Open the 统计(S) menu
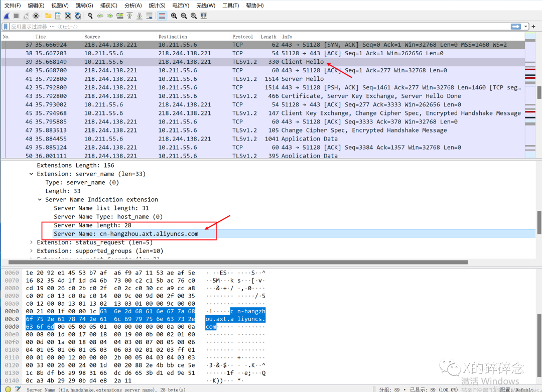The image size is (542, 392). (x=157, y=6)
